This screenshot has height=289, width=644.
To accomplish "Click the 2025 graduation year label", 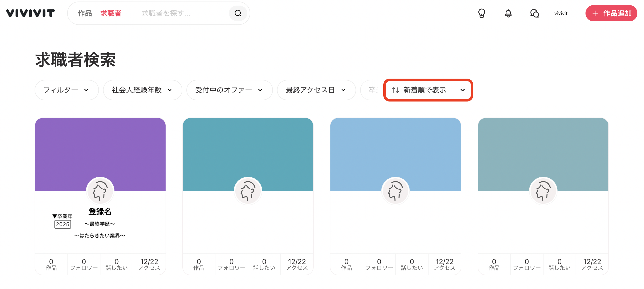I will (x=63, y=224).
